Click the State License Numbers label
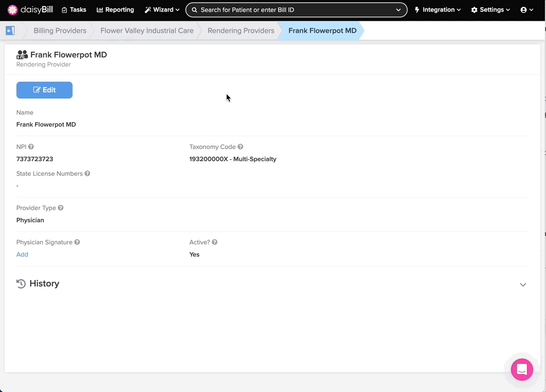Screen dimensions: 546x392 (x=49, y=173)
